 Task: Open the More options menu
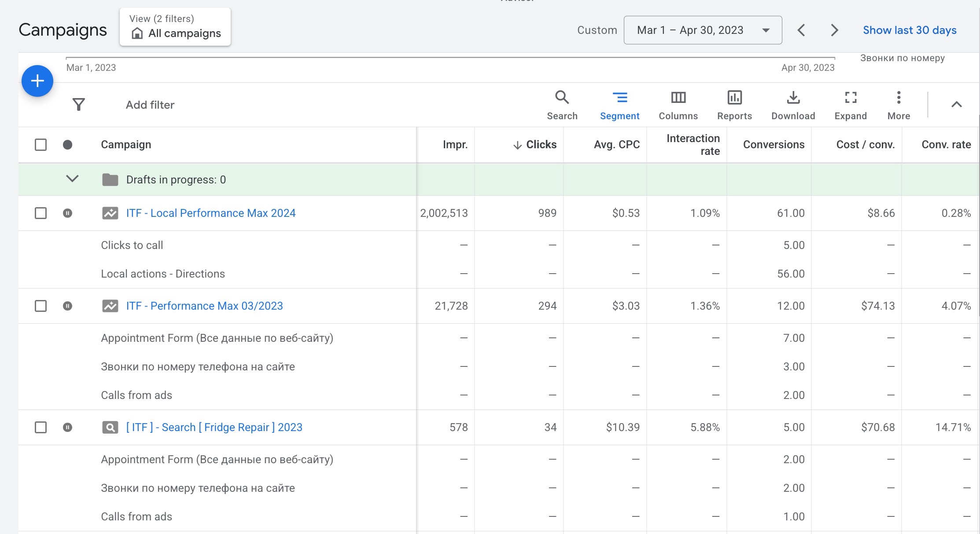(x=899, y=105)
